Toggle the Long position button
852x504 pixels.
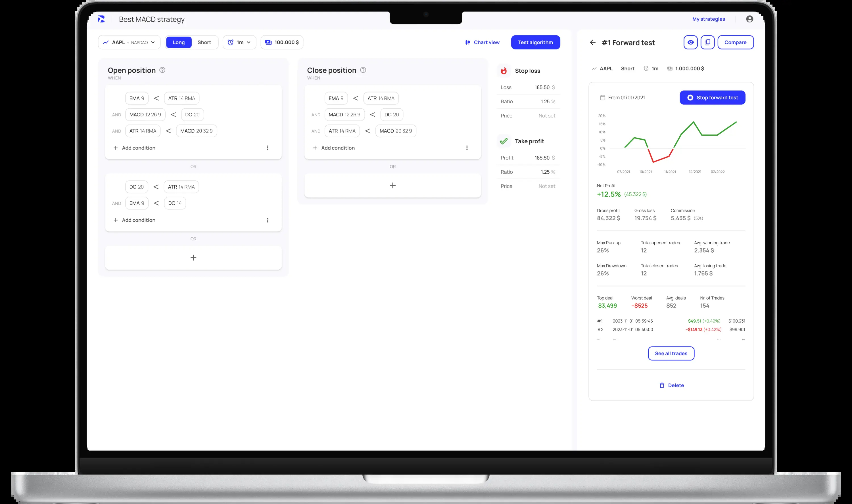tap(178, 42)
